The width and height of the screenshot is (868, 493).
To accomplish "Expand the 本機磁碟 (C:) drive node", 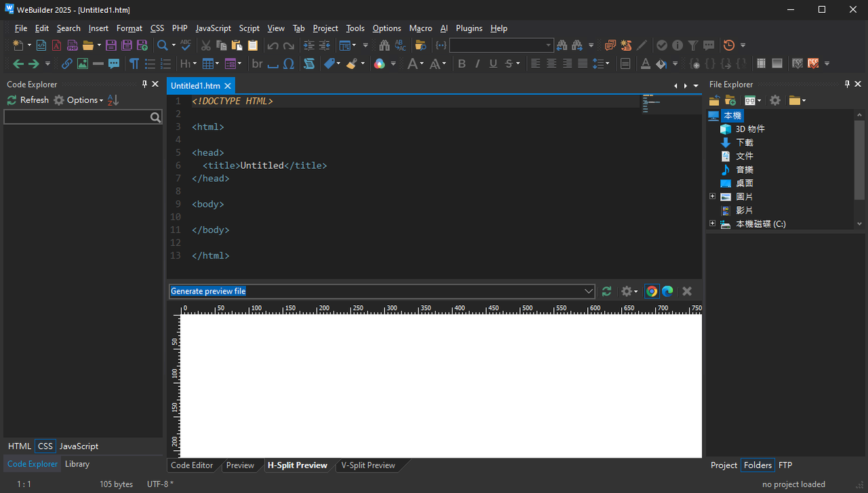I will click(712, 224).
